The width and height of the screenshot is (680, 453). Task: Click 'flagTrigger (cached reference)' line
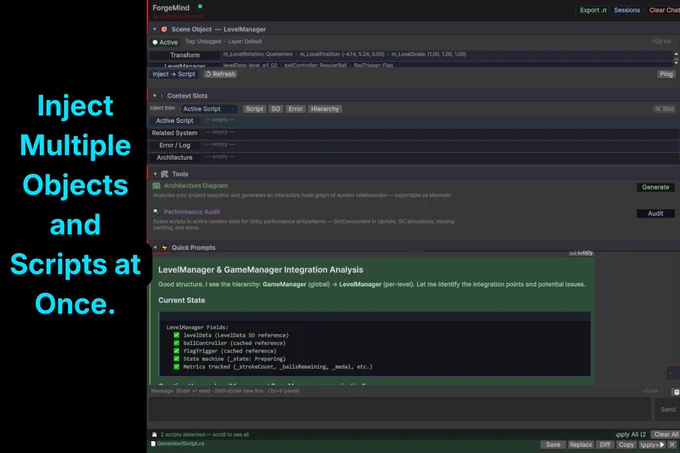230,351
